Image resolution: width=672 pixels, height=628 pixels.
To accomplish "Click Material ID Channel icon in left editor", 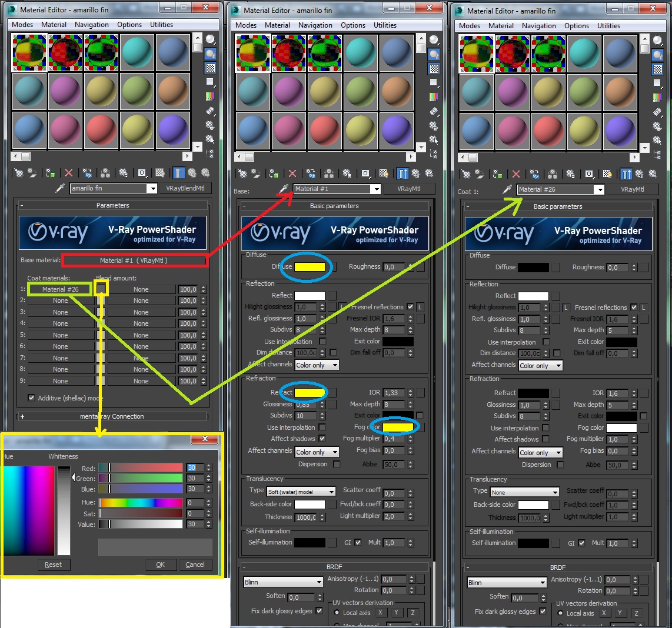I will 141,173.
